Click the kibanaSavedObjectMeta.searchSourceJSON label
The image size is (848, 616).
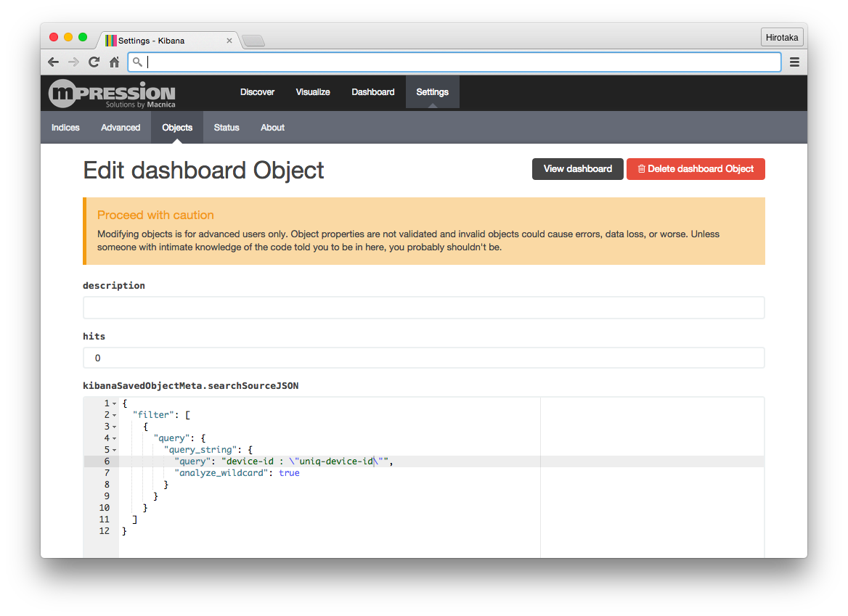pyautogui.click(x=190, y=386)
